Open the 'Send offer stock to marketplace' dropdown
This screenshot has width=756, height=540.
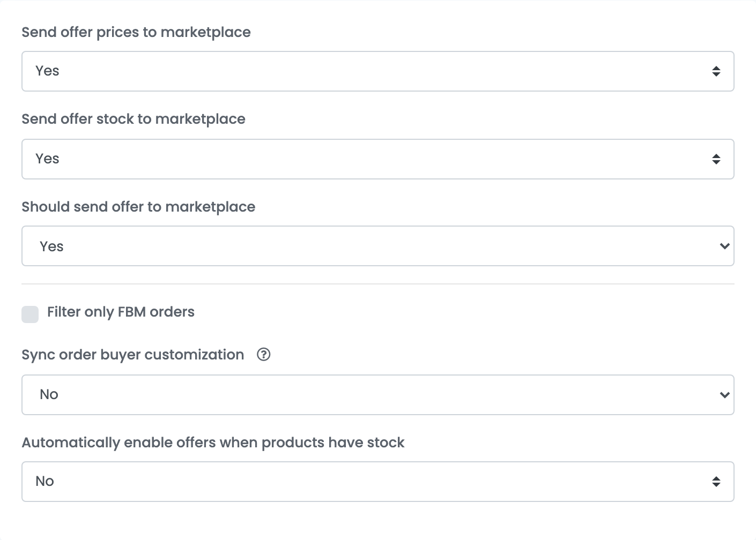pos(377,159)
